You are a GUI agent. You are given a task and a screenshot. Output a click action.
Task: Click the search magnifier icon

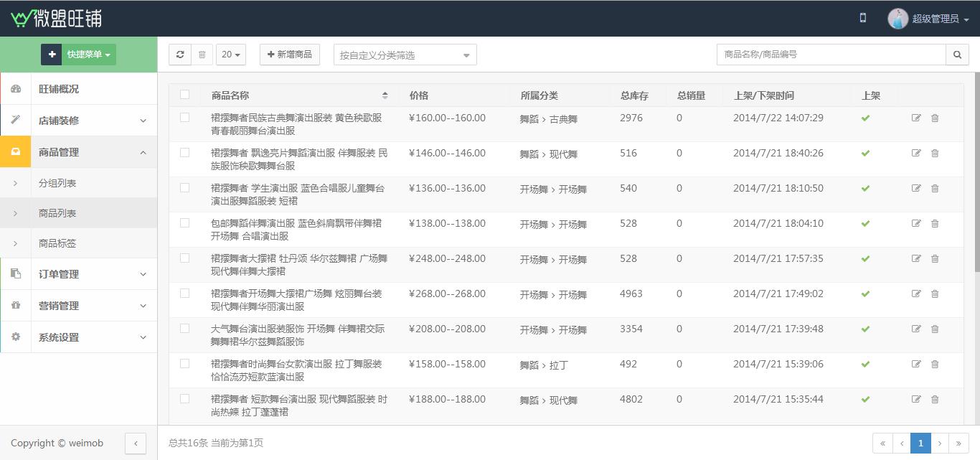click(957, 55)
